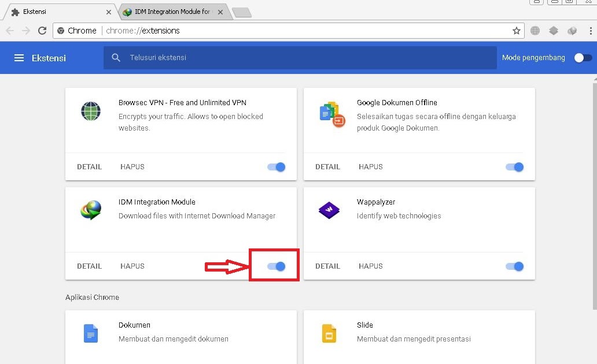The width and height of the screenshot is (597, 364).
Task: Click the Slide app icon
Action: pos(329,333)
